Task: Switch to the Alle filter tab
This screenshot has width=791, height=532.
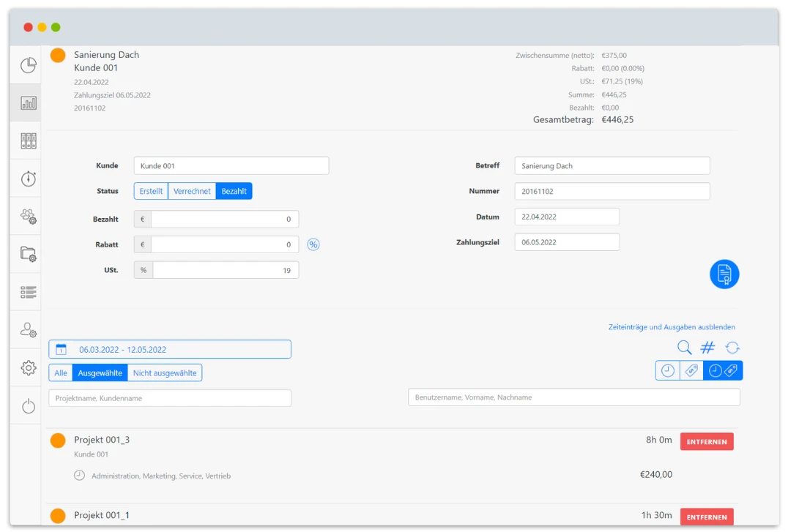Action: pos(61,373)
